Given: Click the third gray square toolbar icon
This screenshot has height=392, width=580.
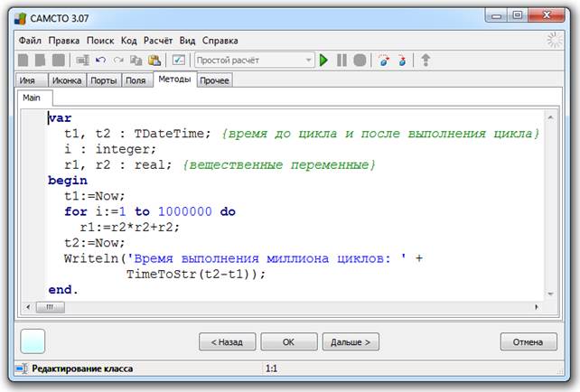Looking at the screenshot, I should tap(58, 60).
